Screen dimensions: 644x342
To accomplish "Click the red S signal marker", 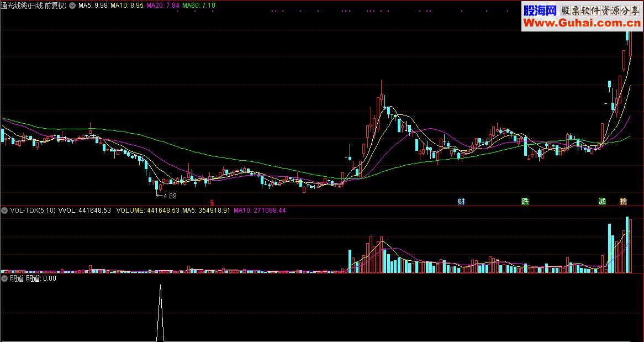I will (x=212, y=202).
